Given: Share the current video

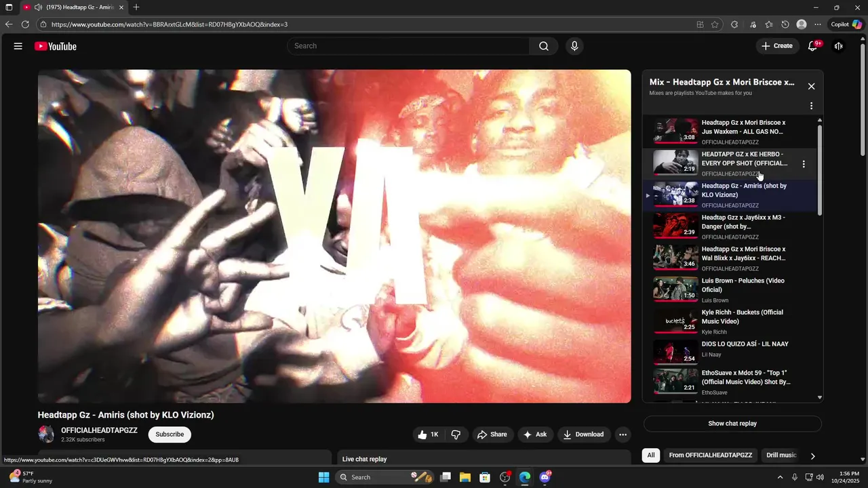Looking at the screenshot, I should 492,434.
